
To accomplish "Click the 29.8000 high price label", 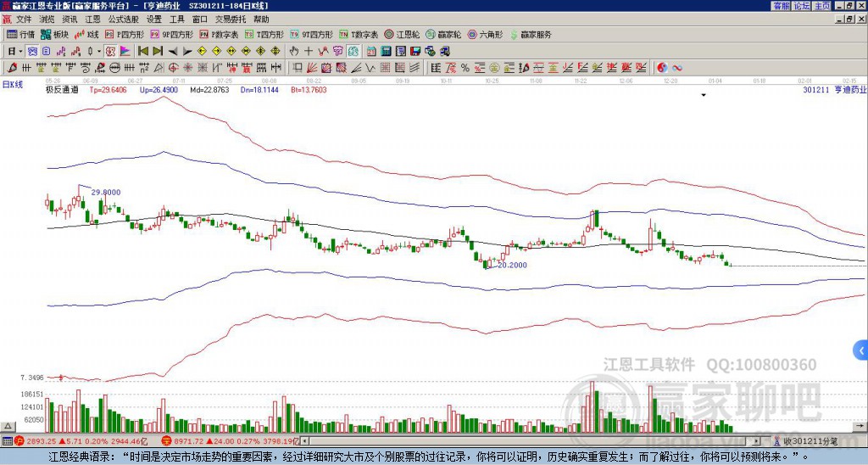I will pyautogui.click(x=106, y=193).
